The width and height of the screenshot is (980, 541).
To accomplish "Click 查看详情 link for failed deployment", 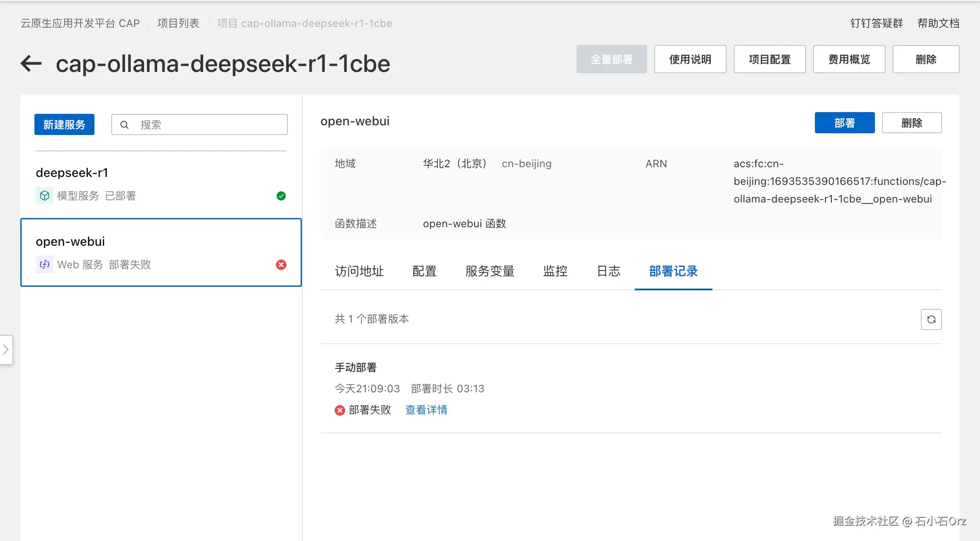I will click(426, 410).
